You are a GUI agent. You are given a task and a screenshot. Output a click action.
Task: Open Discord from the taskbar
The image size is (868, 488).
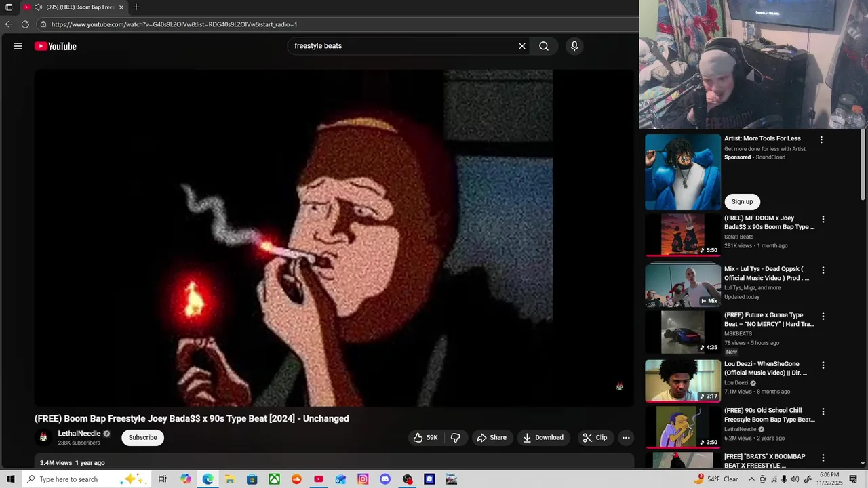coord(385,479)
